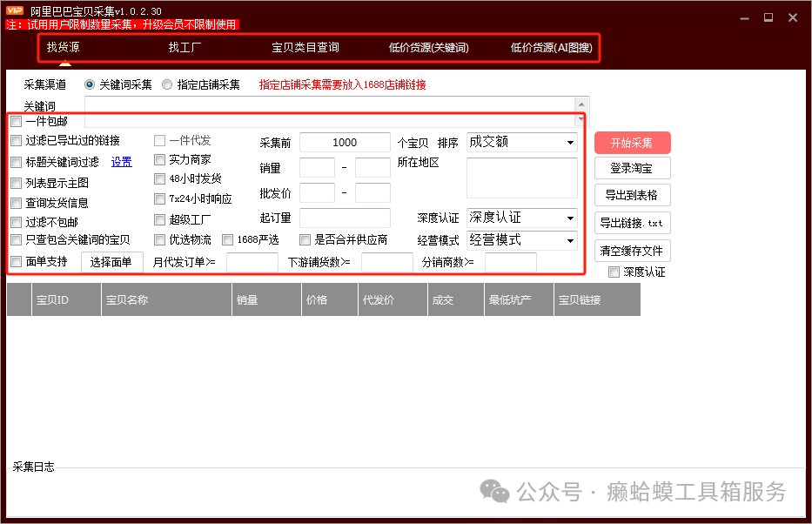Open the 排序 dropdown showing 成交额
This screenshot has height=524, width=812.
click(522, 142)
